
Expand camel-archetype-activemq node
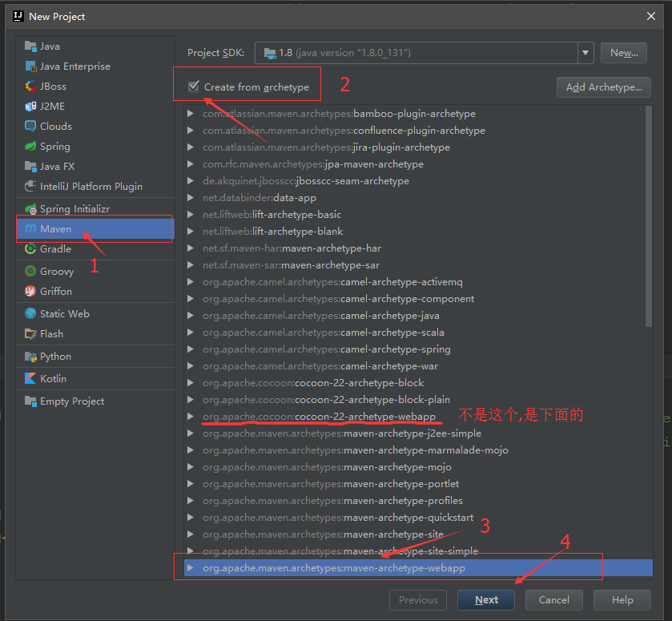191,282
